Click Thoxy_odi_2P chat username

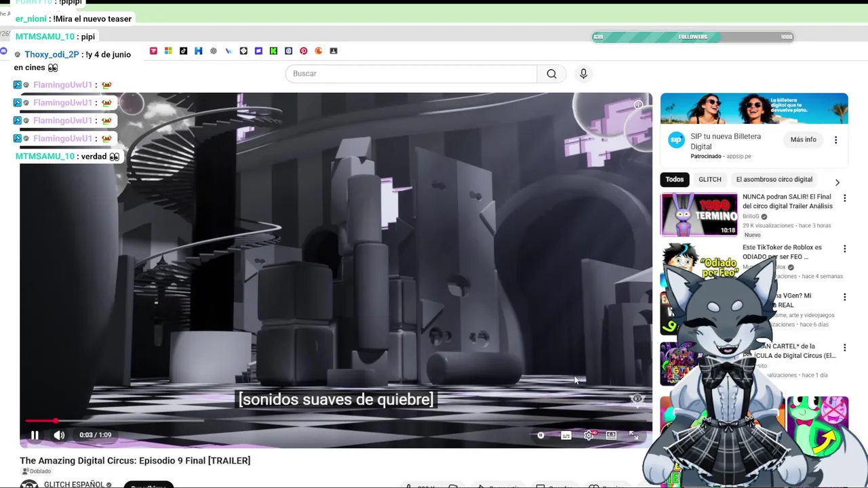point(52,54)
